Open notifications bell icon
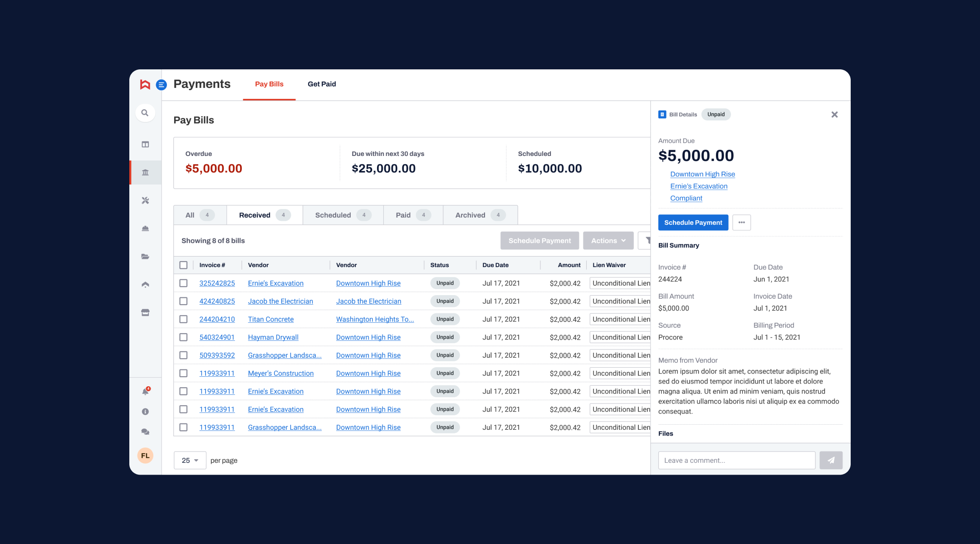The width and height of the screenshot is (980, 544). tap(145, 392)
